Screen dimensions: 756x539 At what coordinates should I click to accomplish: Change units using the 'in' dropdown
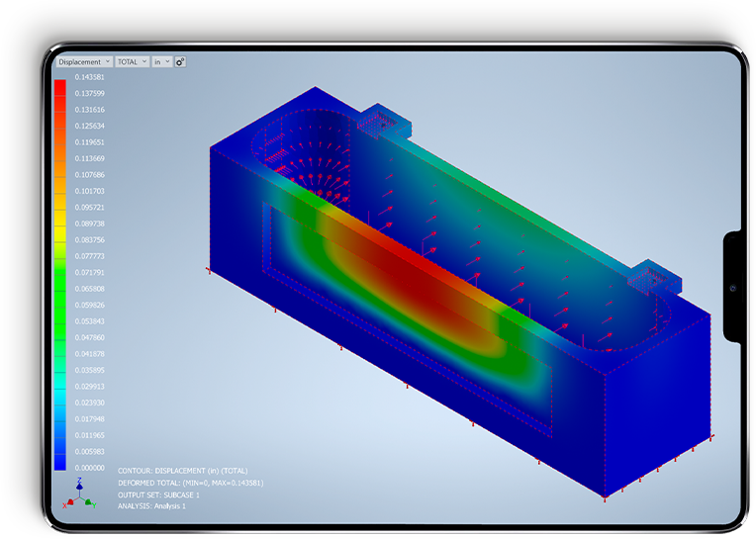tap(161, 61)
